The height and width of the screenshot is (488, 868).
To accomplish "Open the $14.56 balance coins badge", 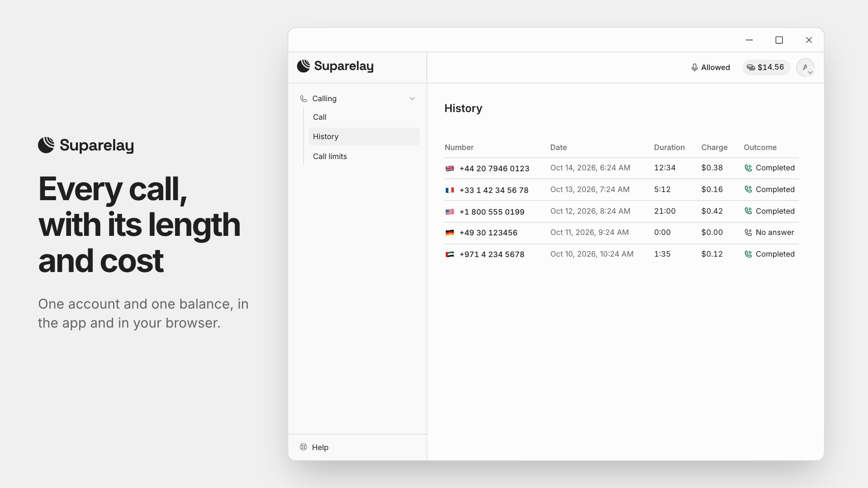I will [x=766, y=67].
